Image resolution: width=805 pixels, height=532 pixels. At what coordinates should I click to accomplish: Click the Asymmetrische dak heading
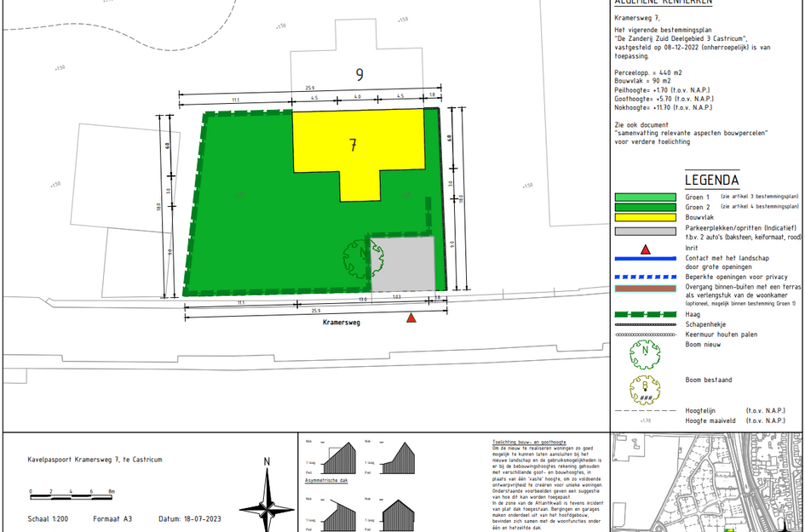326,481
